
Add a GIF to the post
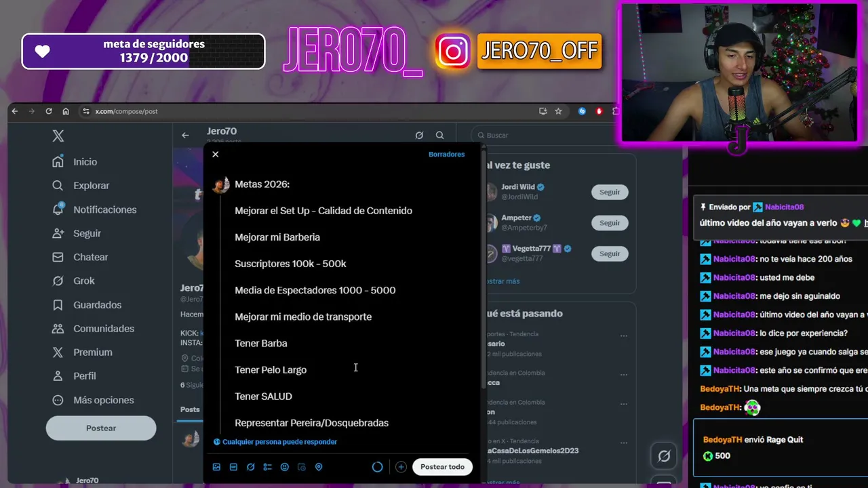(233, 467)
